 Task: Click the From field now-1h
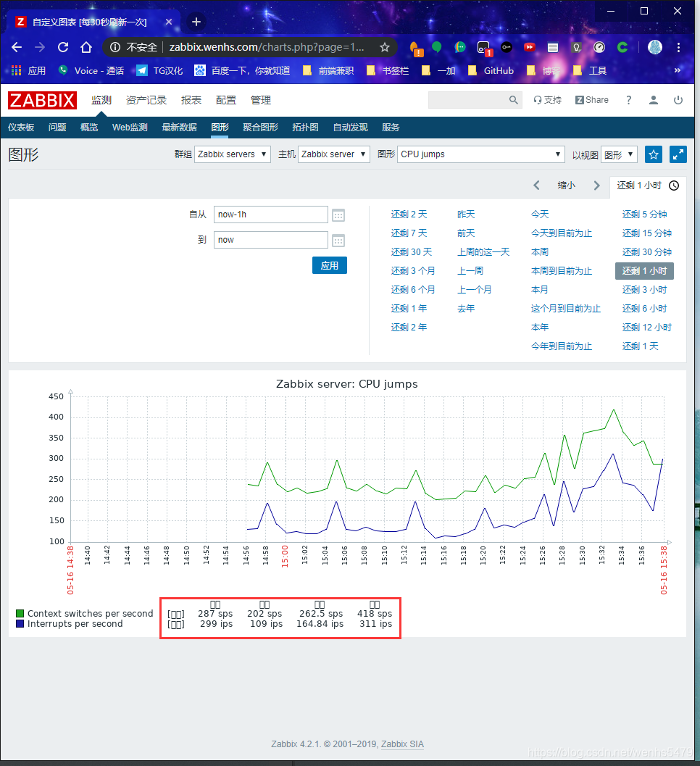pos(270,215)
